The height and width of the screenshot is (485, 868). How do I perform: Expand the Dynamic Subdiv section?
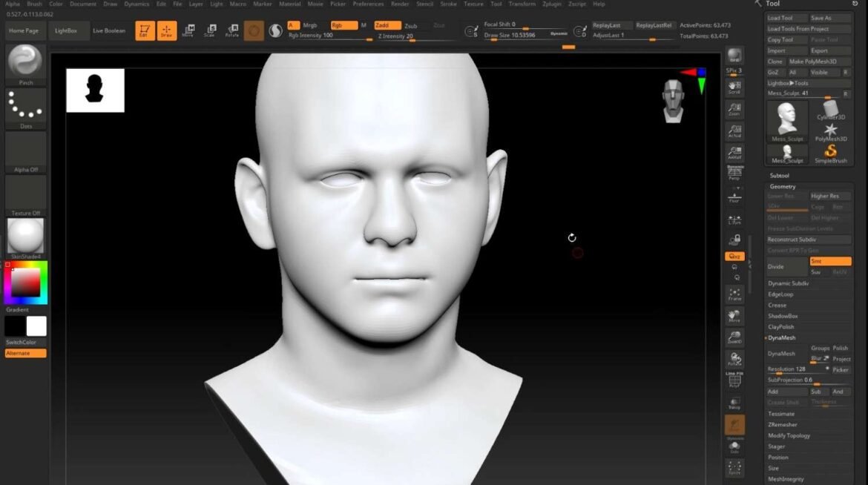(788, 283)
